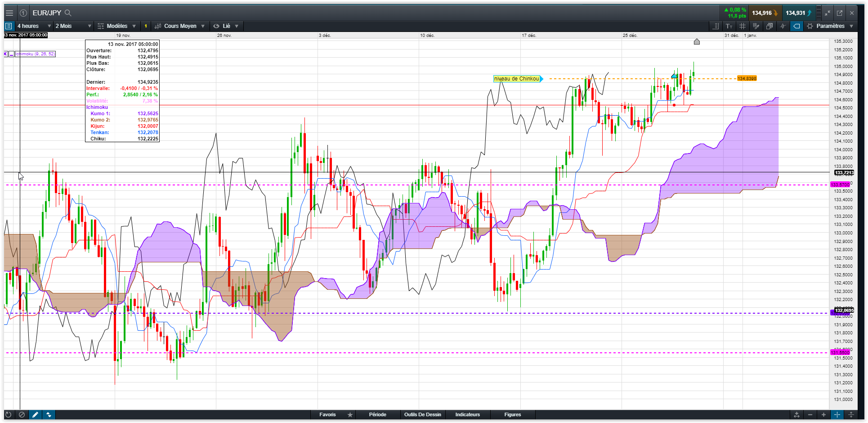Click the 13 nov. 2017 05:00:00 date label

point(26,35)
